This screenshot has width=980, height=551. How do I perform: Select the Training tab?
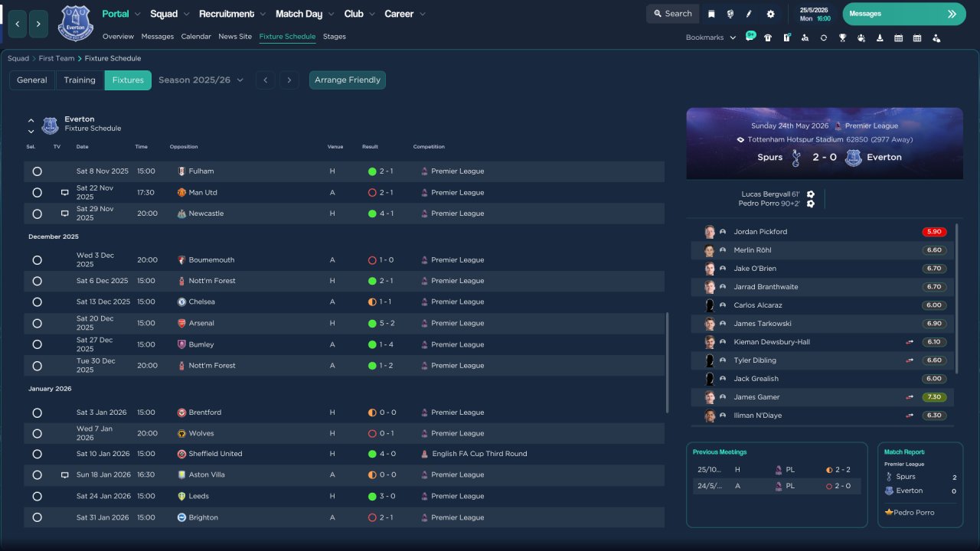coord(80,80)
